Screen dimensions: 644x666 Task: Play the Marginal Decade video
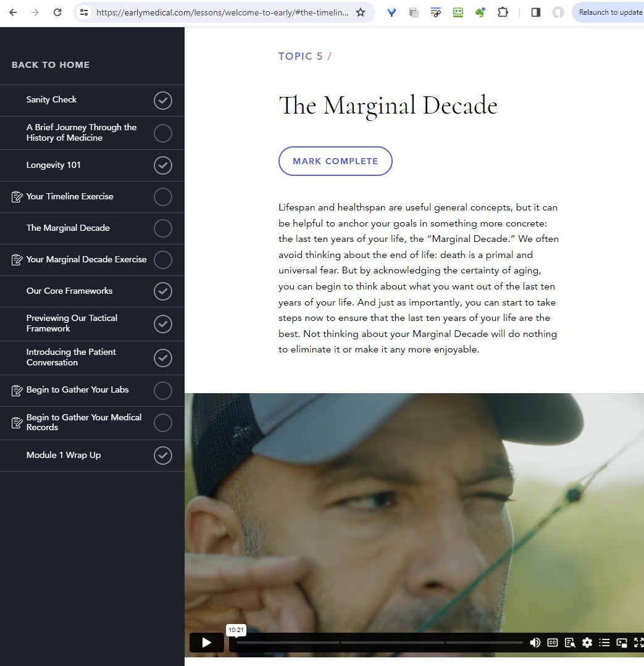pyautogui.click(x=206, y=643)
